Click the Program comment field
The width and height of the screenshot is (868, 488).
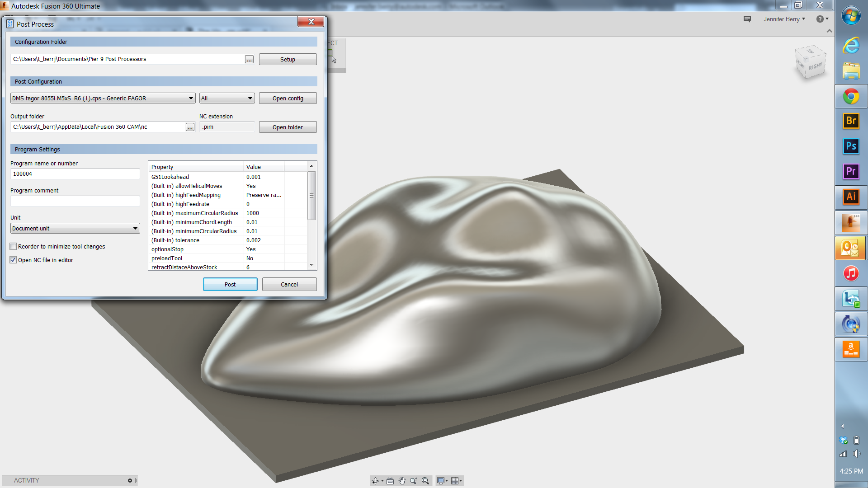(75, 201)
